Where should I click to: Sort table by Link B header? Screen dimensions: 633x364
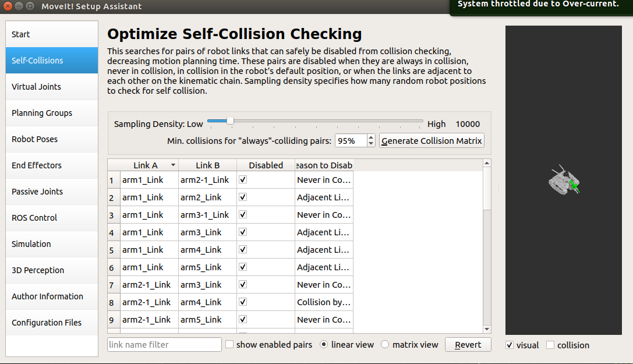click(207, 165)
